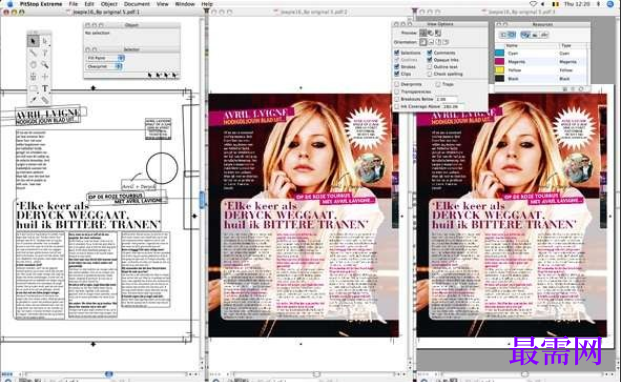Click the Breakouts Below value field

(446, 99)
